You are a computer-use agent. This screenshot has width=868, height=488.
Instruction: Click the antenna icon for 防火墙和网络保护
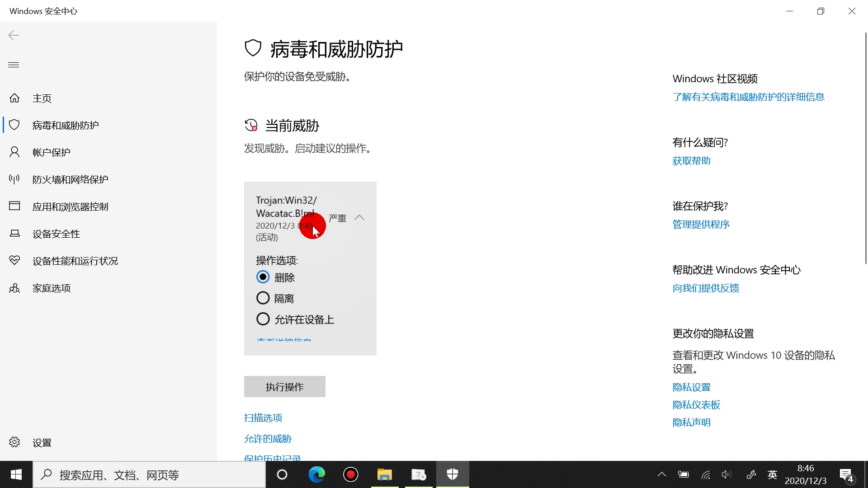[x=14, y=179]
